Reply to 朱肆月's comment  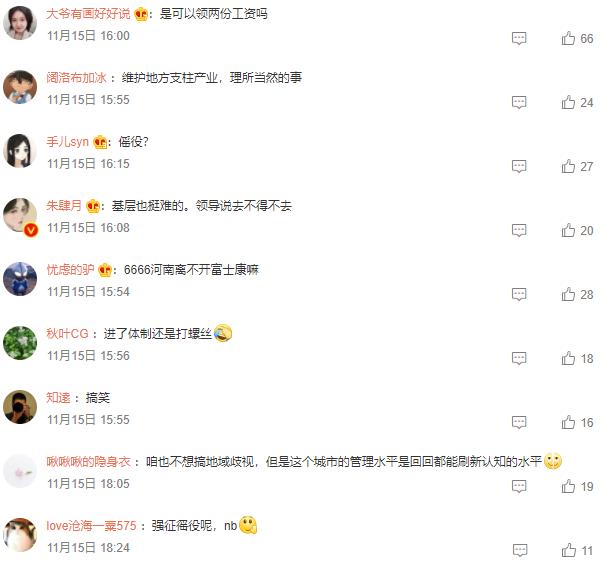pos(519,230)
